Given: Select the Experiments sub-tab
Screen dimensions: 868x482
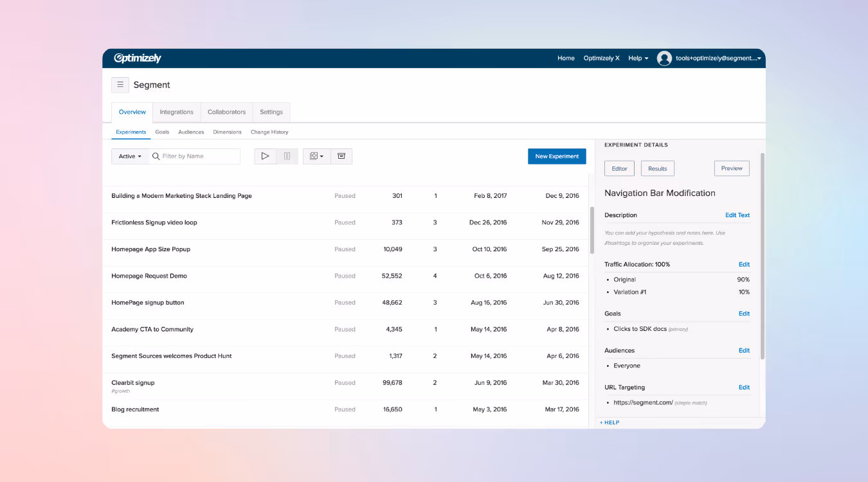Looking at the screenshot, I should click(131, 132).
